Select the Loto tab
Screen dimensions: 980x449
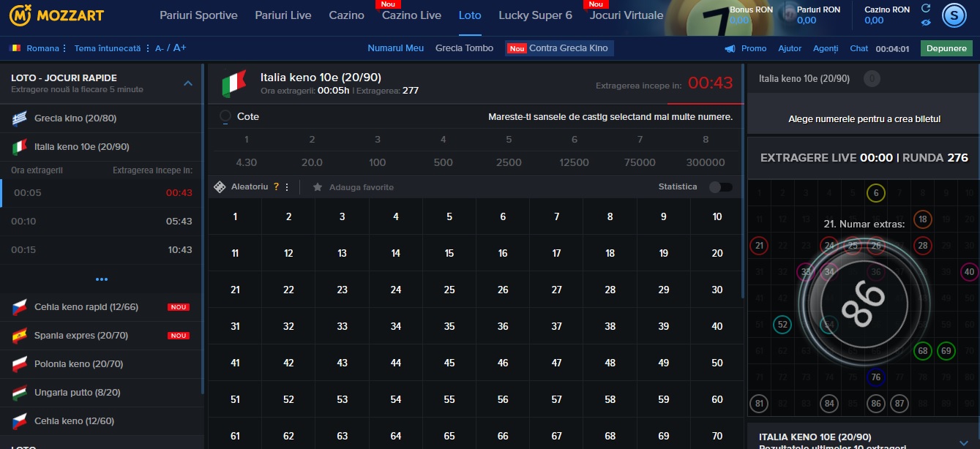pos(470,15)
